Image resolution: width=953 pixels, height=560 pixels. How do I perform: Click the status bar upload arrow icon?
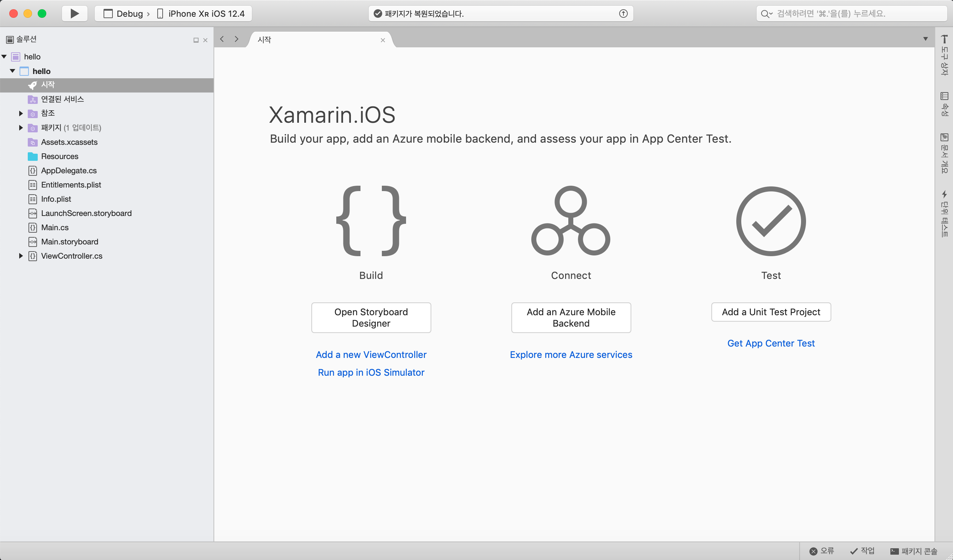pyautogui.click(x=623, y=14)
